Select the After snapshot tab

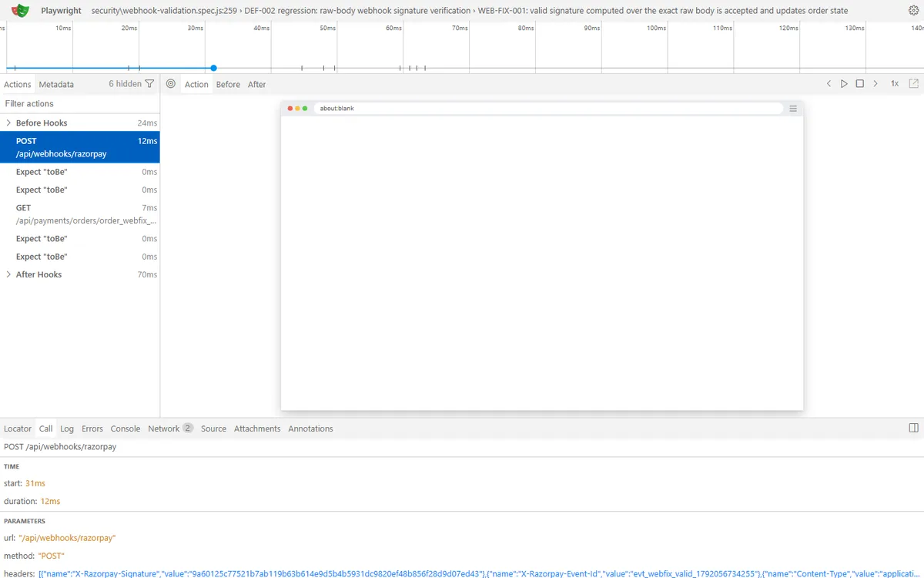(x=257, y=84)
